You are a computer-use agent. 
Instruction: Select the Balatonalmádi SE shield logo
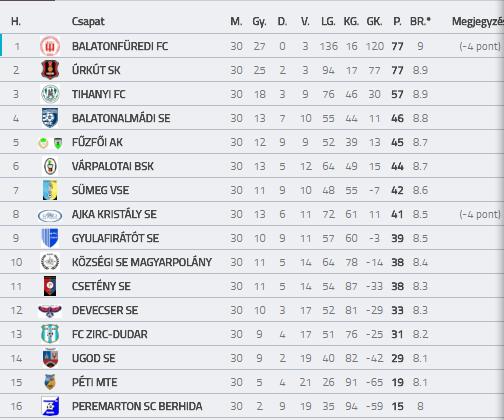pos(50,118)
